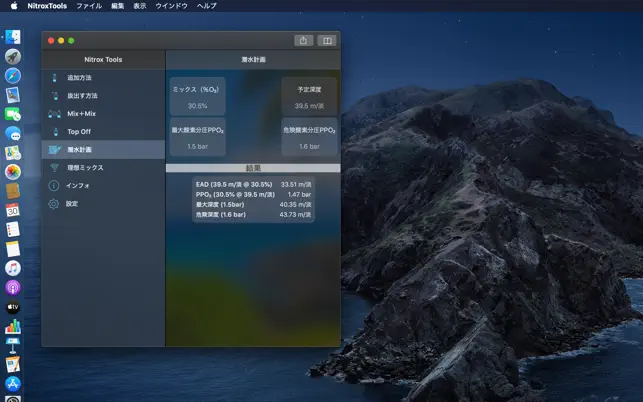
Task: Open 理想ミックス cocktail glass icon
Action: click(x=54, y=167)
